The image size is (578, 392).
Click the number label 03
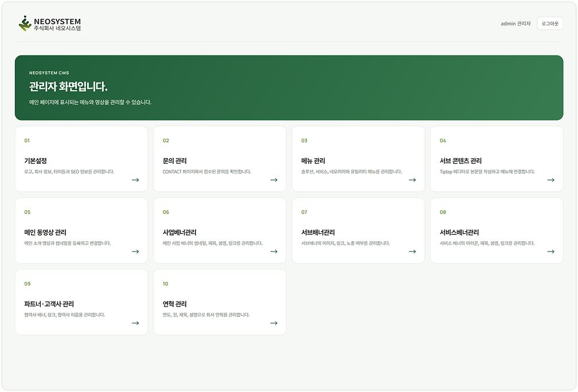point(304,140)
